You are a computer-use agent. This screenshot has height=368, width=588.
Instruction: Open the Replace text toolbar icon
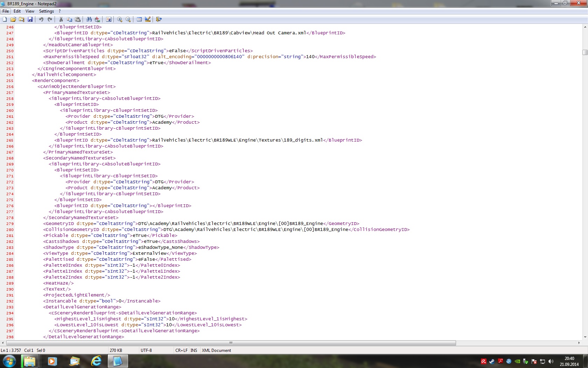(x=97, y=19)
